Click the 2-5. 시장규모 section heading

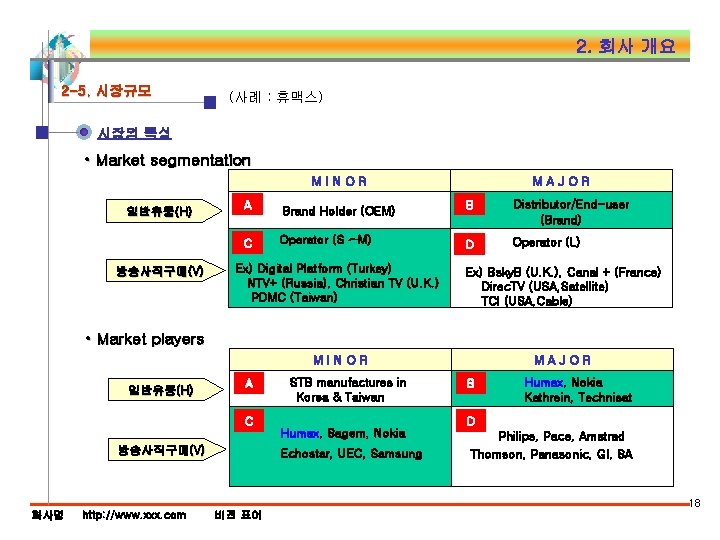[x=106, y=90]
